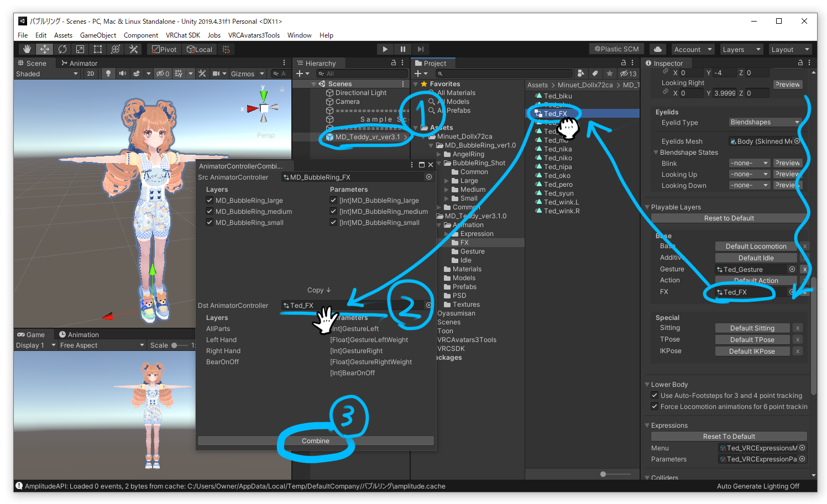Uncheck [Int]MD_BubbleRing_large parameter
Screen dimensions: 827x504
click(x=333, y=200)
